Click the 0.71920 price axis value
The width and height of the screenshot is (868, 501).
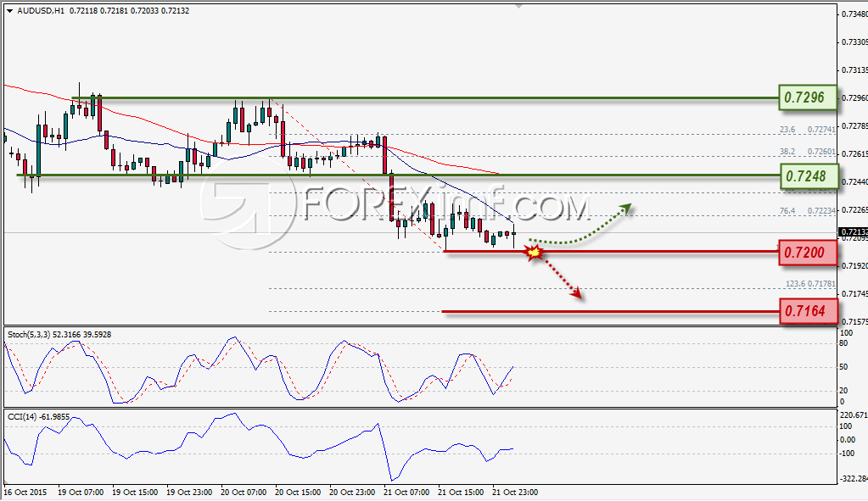[854, 266]
